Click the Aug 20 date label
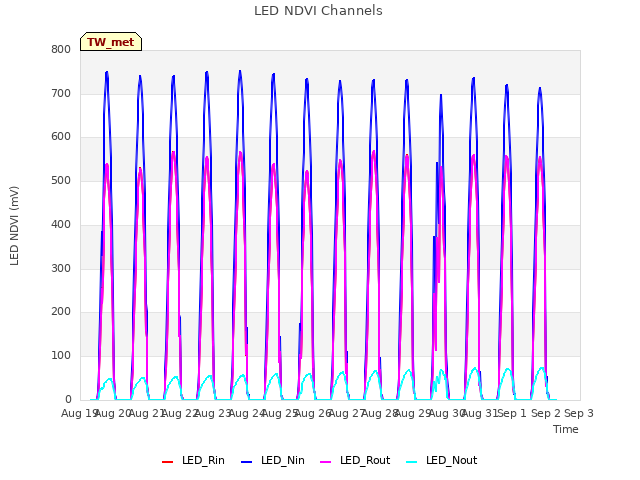Viewport: 640px width, 480px height. (113, 413)
